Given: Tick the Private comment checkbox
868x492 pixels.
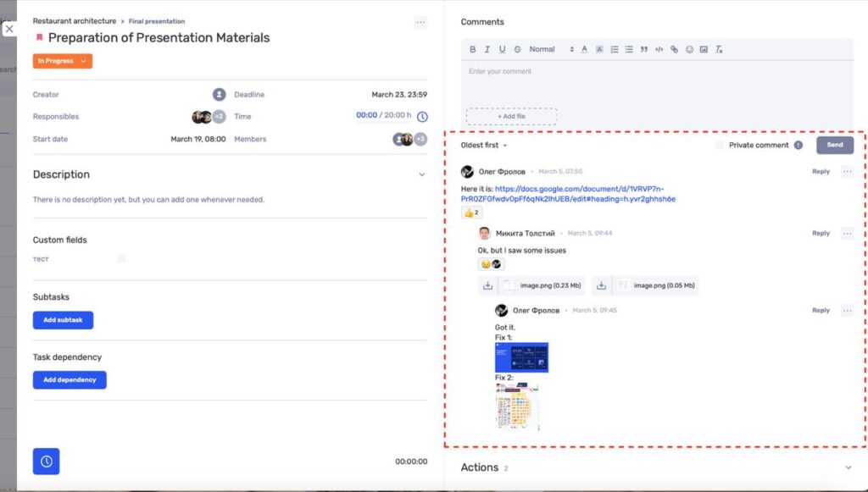Looking at the screenshot, I should [x=719, y=145].
